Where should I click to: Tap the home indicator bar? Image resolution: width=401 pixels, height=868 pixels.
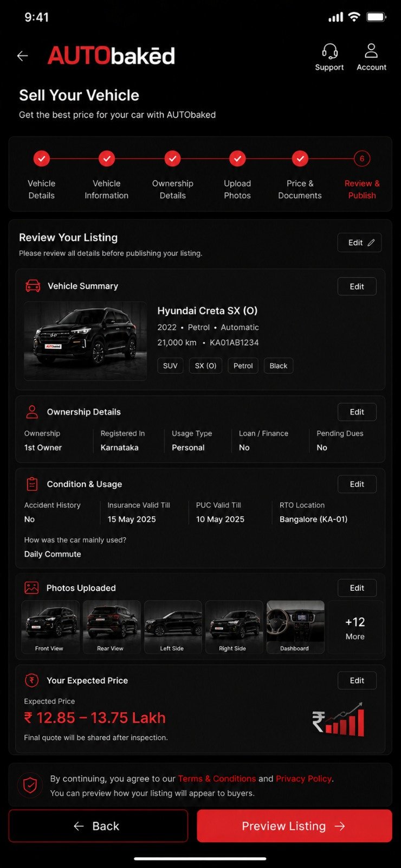click(x=200, y=859)
